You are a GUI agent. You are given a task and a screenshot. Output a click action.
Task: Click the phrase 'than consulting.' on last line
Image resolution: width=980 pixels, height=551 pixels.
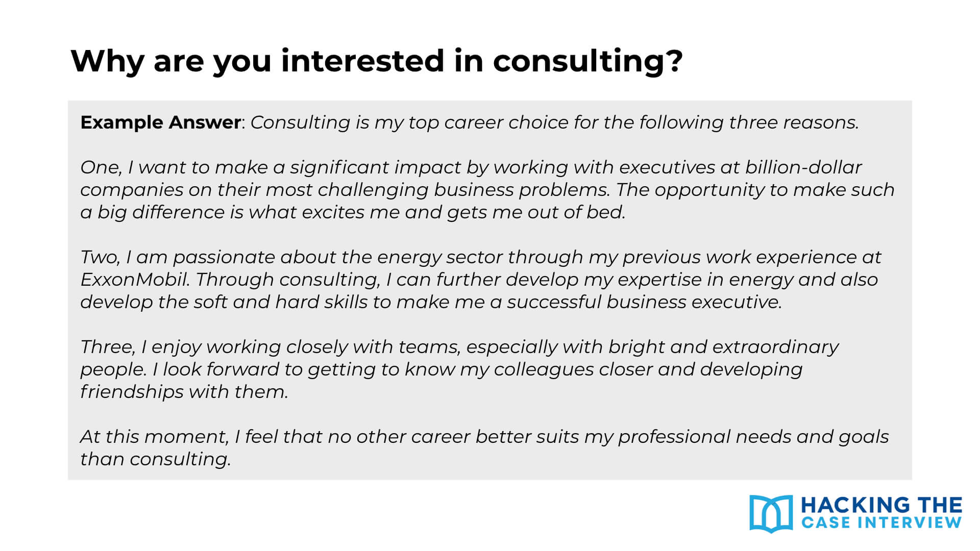(155, 459)
